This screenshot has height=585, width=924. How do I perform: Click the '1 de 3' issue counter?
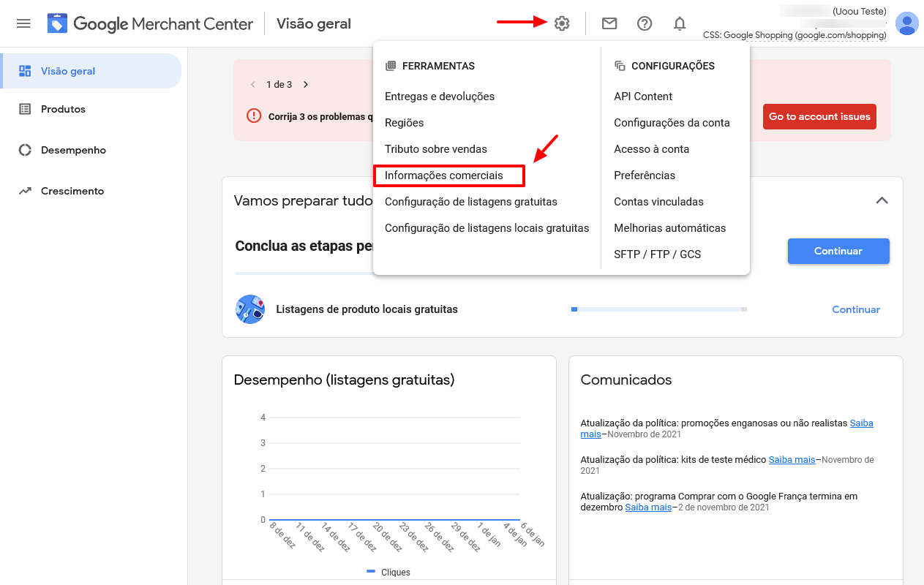click(279, 84)
